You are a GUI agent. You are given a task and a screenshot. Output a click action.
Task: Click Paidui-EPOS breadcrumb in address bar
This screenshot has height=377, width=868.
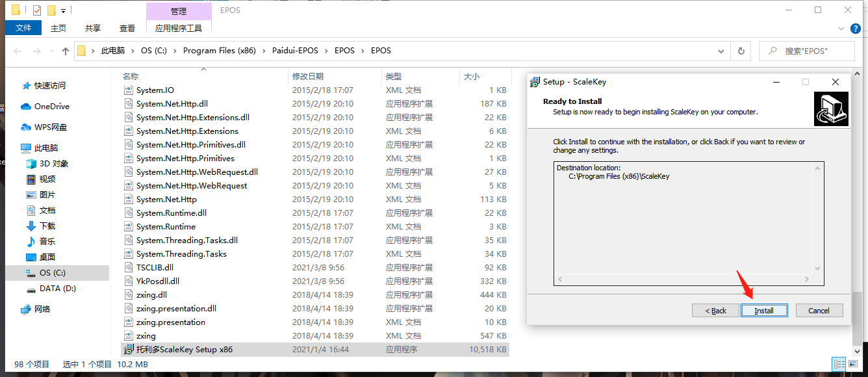pos(296,51)
